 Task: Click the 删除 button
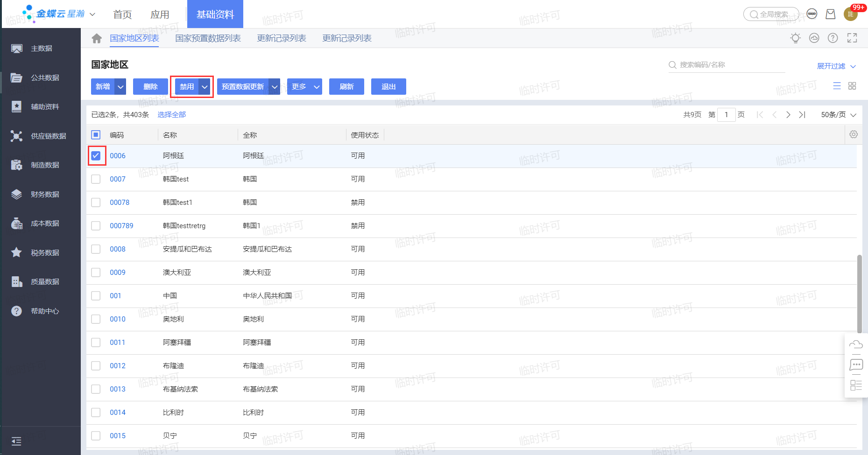[150, 87]
